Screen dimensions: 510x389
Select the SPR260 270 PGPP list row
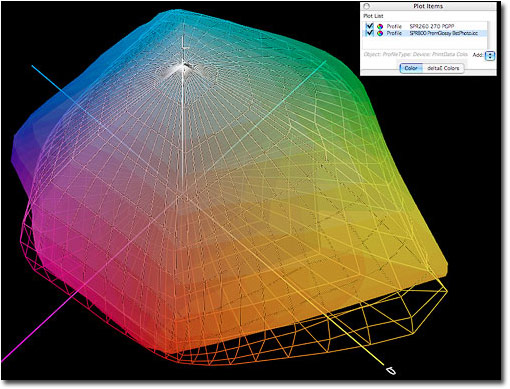point(426,26)
